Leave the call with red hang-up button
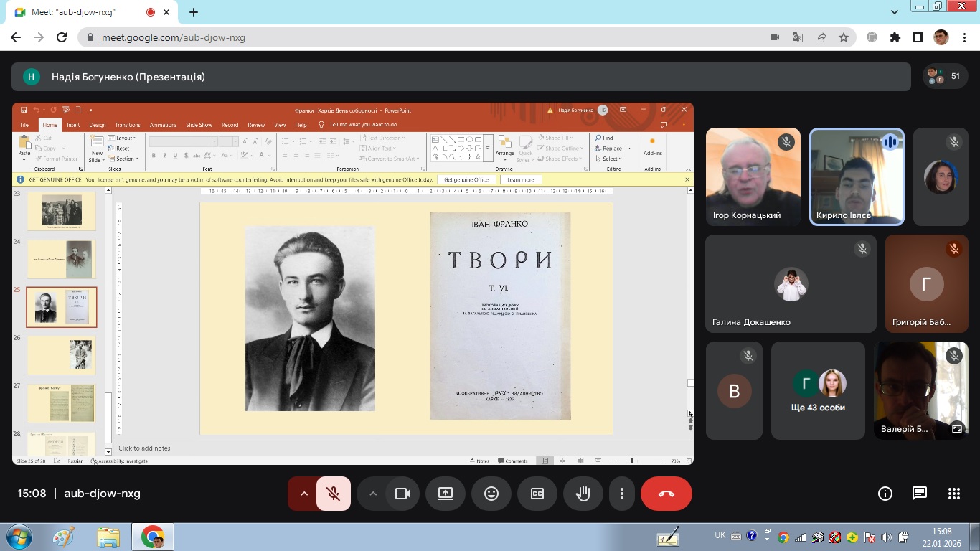The height and width of the screenshot is (551, 980). 666,494
